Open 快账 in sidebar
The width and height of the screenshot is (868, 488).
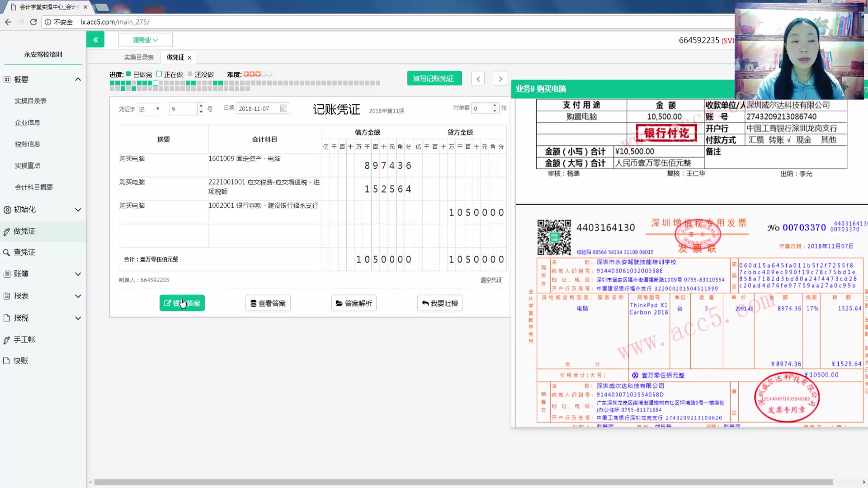click(x=21, y=361)
